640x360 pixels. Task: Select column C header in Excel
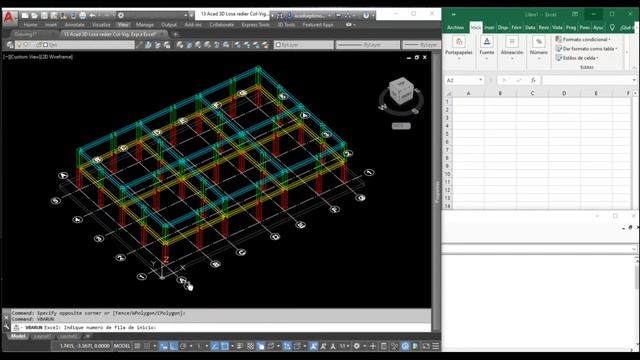(x=532, y=93)
